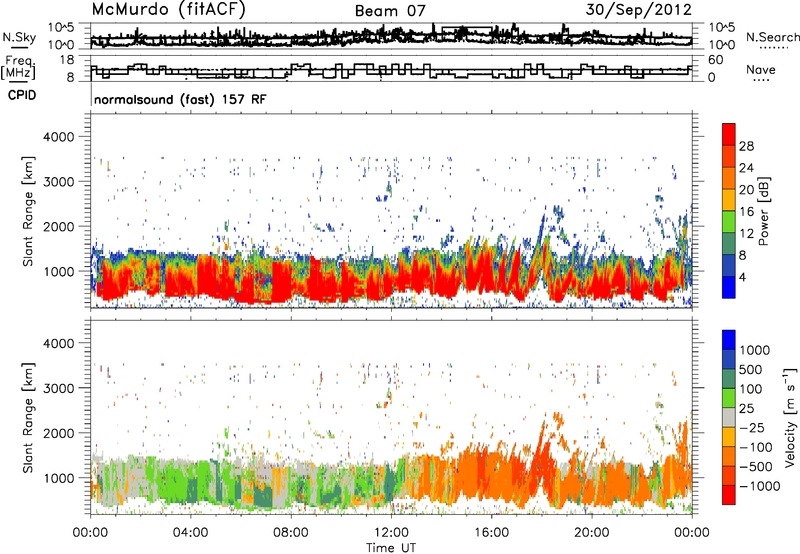800x554 pixels.
Task: Click the '18' frequency axis tick
Action: coord(66,60)
